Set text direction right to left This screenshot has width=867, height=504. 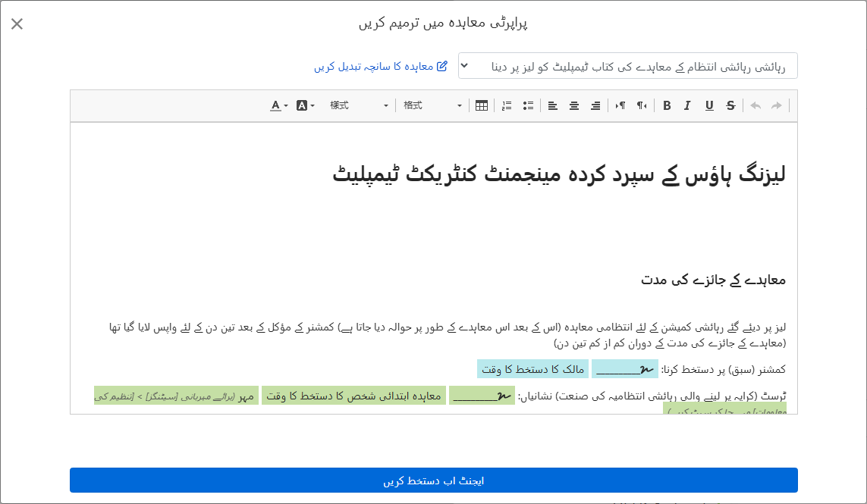642,105
